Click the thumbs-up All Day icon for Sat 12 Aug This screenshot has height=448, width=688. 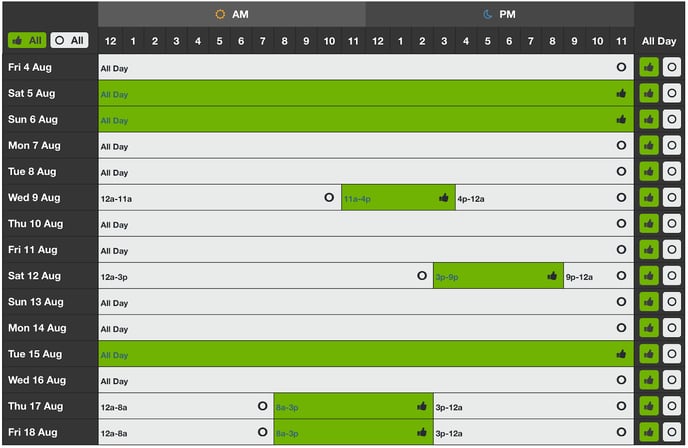pyautogui.click(x=649, y=276)
